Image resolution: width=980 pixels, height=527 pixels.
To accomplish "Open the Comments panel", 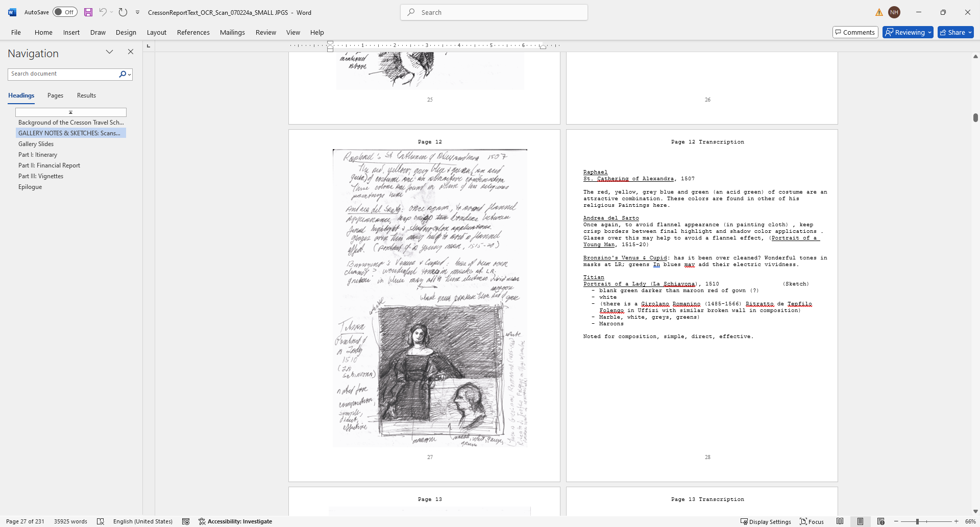I will (855, 32).
